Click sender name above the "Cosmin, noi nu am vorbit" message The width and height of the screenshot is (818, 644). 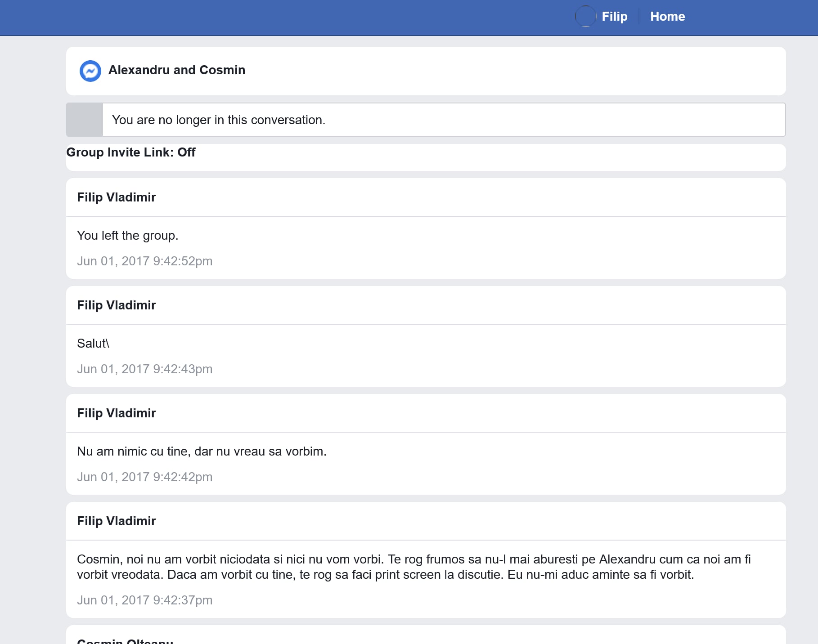116,521
